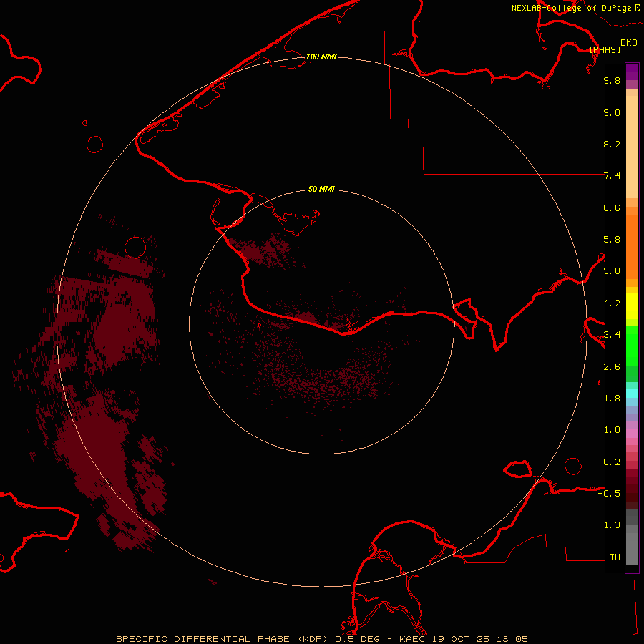The height and width of the screenshot is (644, 644).
Task: Click the red circle marker overlapping the dark echo
Action: pos(135,248)
